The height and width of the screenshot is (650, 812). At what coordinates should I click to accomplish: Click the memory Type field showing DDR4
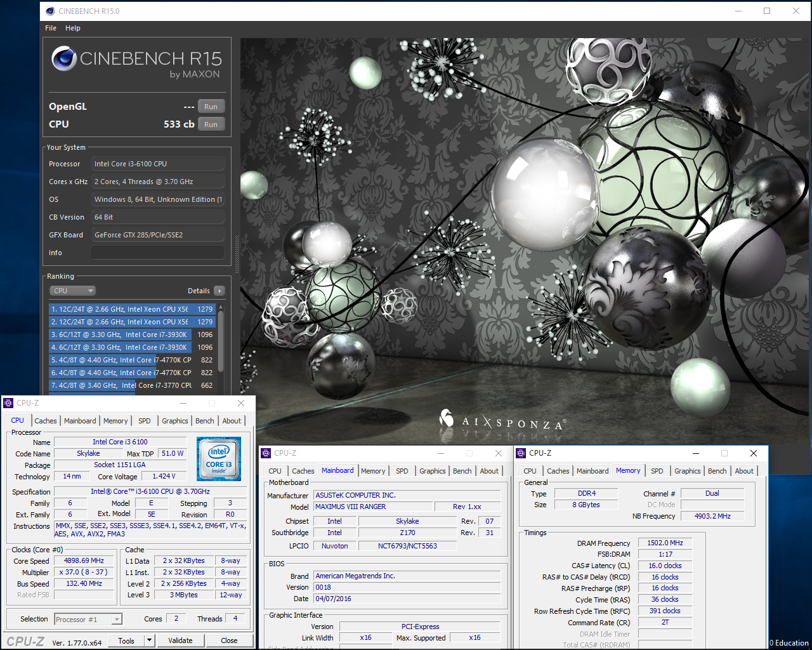[587, 493]
